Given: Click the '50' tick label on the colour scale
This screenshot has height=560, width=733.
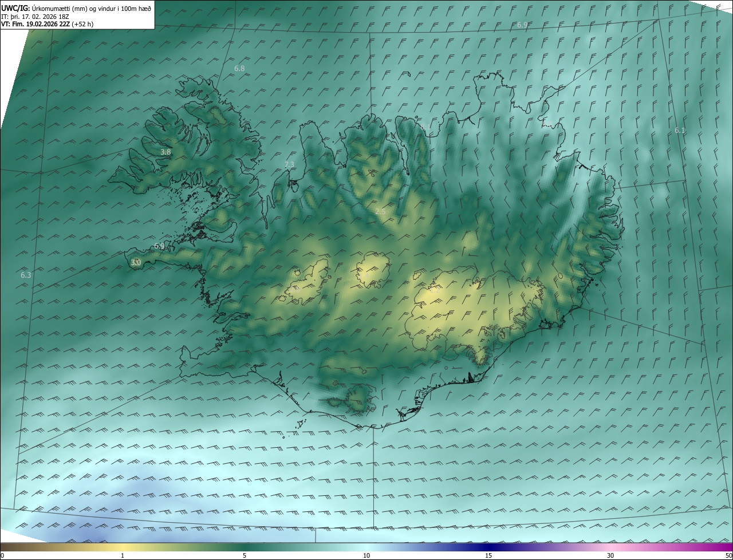Looking at the screenshot, I should click(729, 556).
